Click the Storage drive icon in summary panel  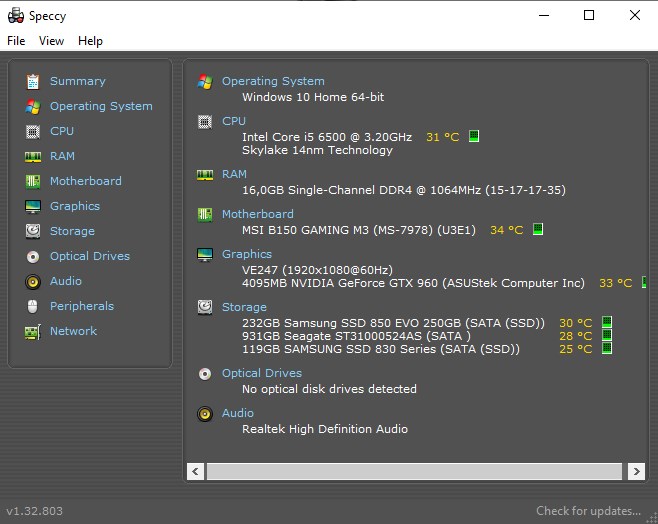click(x=205, y=308)
